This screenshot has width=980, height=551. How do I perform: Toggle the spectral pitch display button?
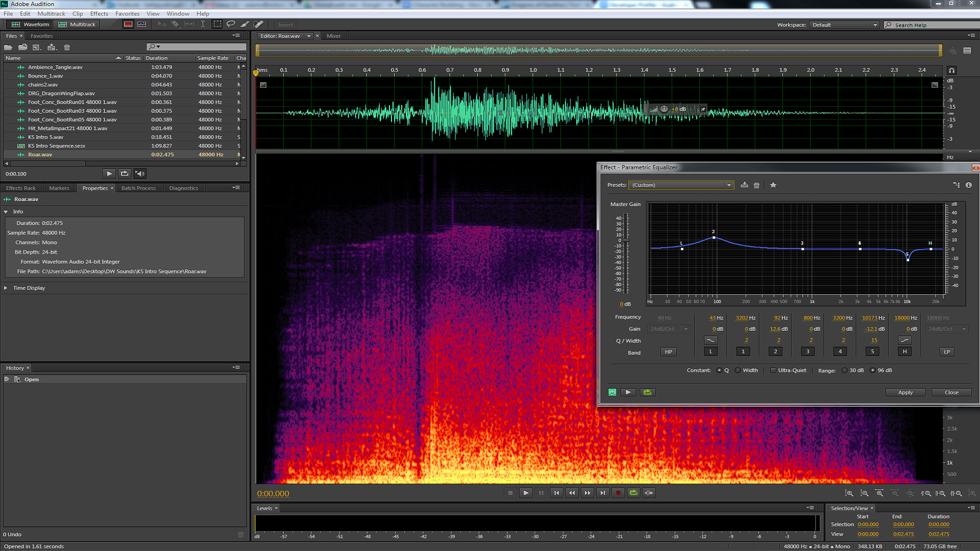(142, 24)
